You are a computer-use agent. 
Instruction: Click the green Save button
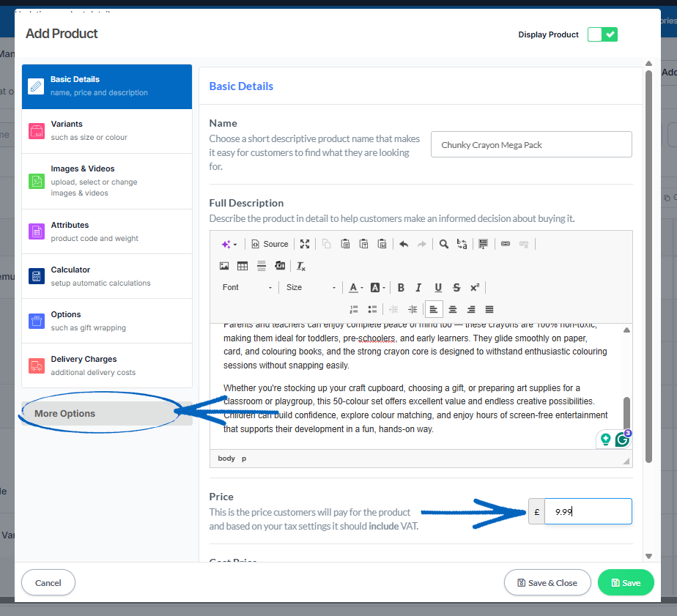click(x=626, y=583)
